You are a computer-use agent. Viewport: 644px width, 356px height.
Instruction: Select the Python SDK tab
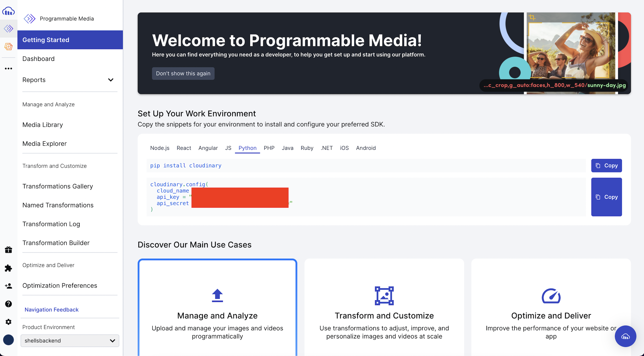248,148
